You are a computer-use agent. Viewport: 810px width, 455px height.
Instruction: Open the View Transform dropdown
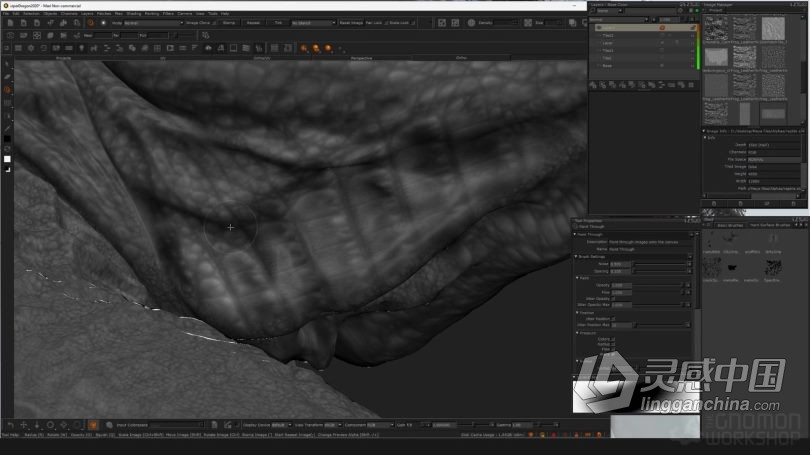(x=333, y=425)
